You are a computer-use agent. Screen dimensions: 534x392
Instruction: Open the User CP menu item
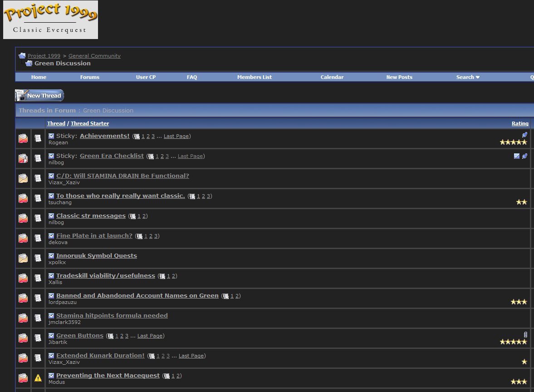146,77
